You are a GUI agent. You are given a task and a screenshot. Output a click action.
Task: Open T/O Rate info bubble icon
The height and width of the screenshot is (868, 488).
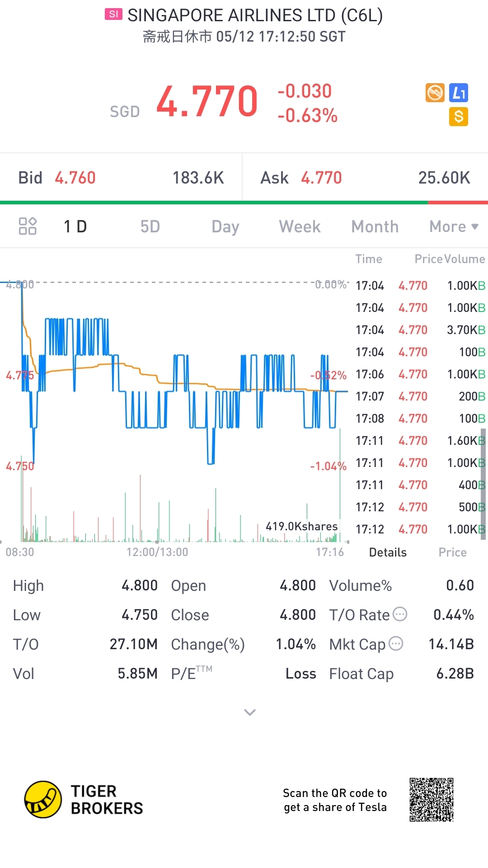click(400, 614)
